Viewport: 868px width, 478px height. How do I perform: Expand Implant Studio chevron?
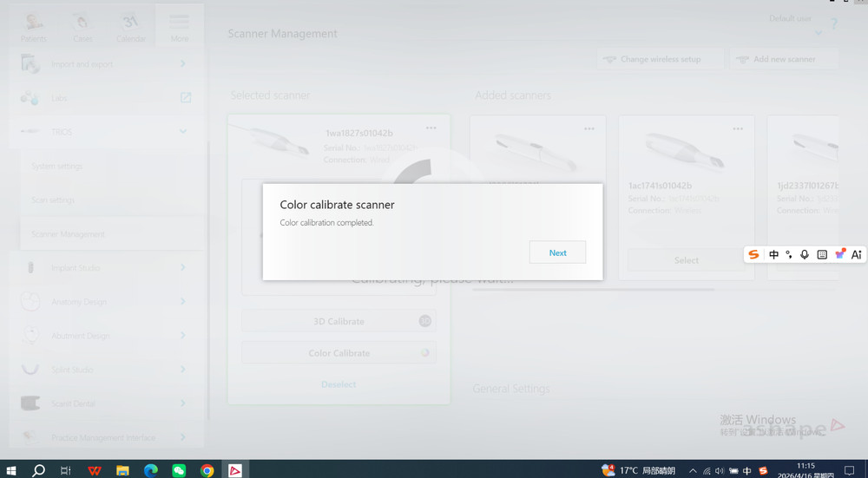click(x=182, y=268)
